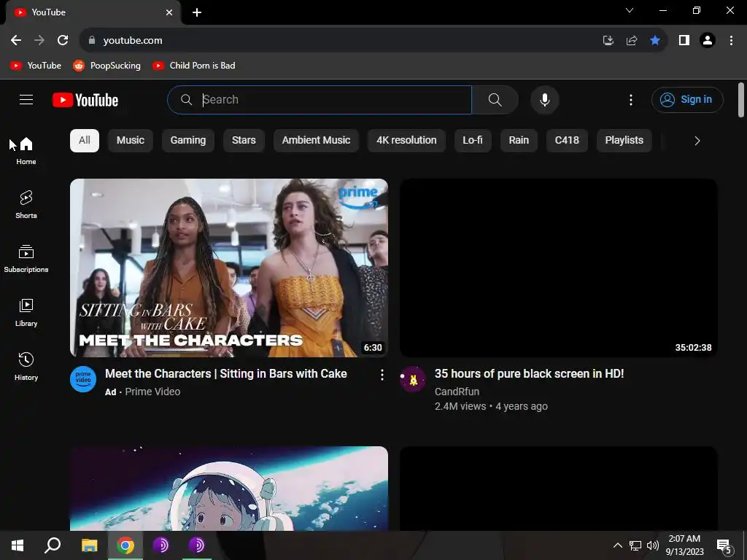Open the volume control in tray

tap(653, 545)
